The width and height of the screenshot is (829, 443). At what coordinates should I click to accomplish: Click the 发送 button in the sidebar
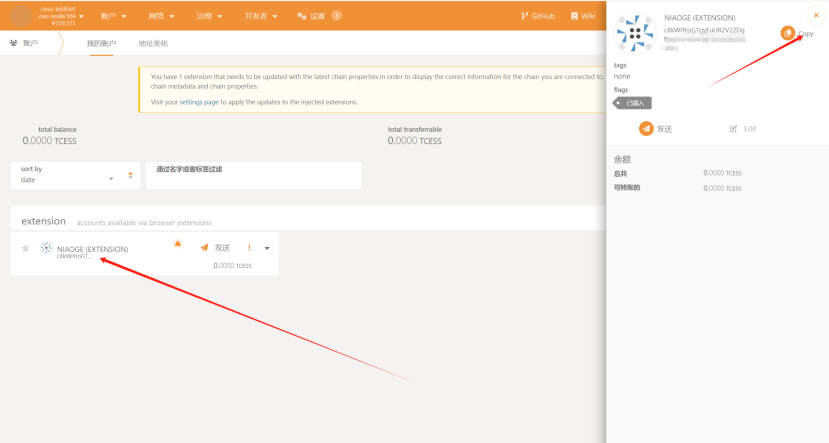point(655,128)
